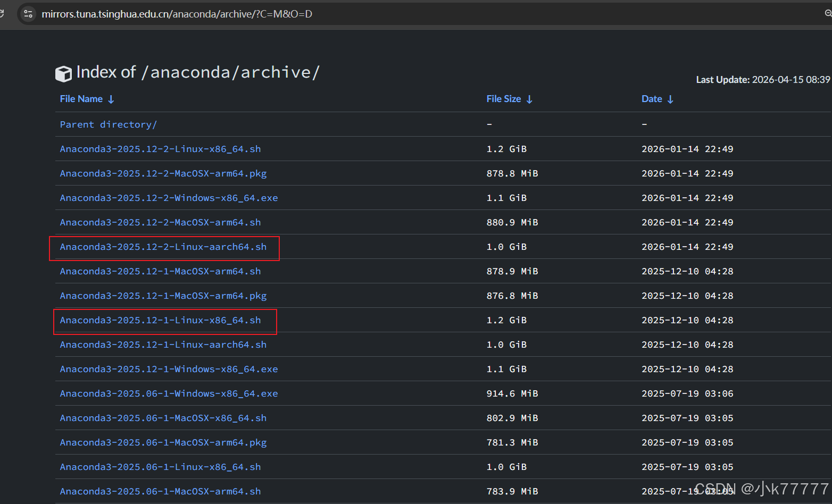Download Anaconda3-2025.06-1-MacOSX-arm64.sh
The image size is (832, 504).
click(x=161, y=491)
